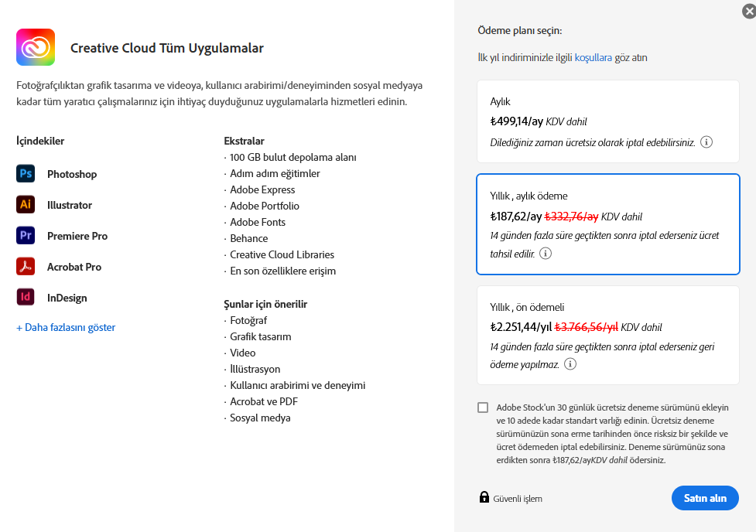Click the Güvenli işlem label

[x=518, y=499]
